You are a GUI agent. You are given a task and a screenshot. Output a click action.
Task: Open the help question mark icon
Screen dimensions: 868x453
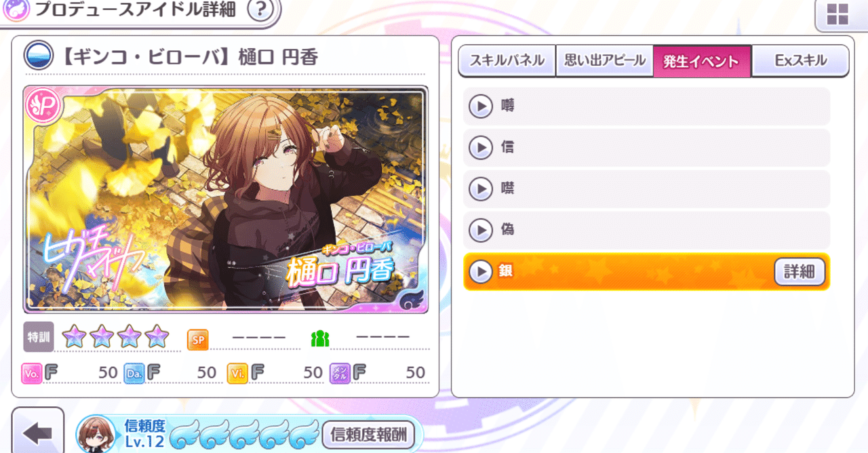point(261,10)
